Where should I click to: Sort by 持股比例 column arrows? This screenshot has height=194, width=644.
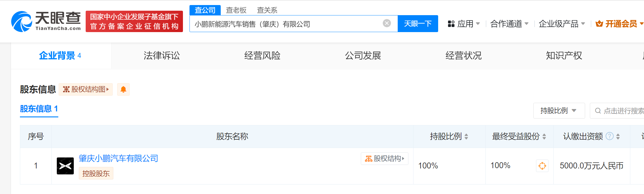[x=466, y=136]
